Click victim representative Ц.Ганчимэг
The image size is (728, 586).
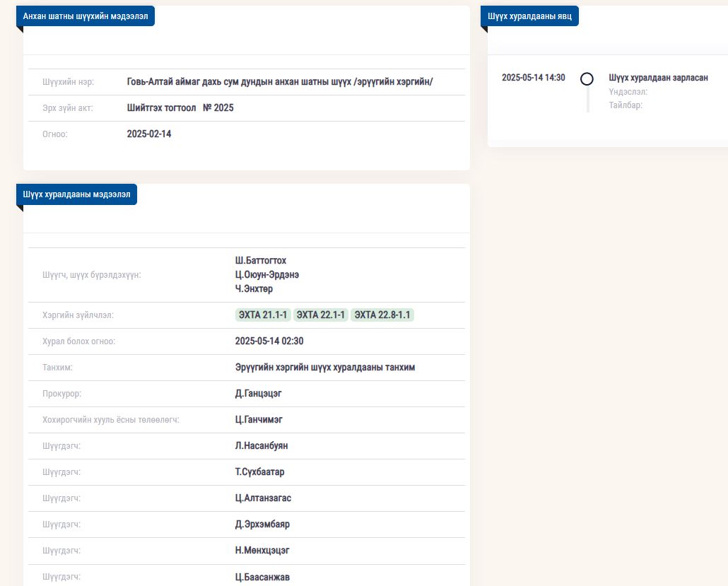click(x=259, y=420)
